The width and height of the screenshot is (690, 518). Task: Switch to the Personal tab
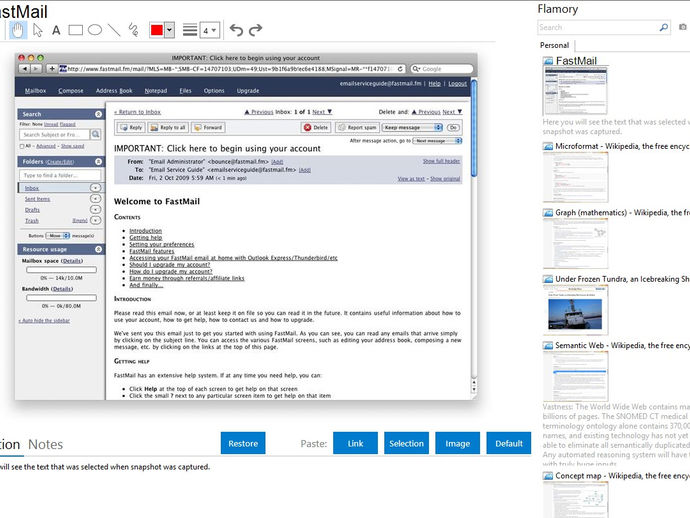(554, 45)
